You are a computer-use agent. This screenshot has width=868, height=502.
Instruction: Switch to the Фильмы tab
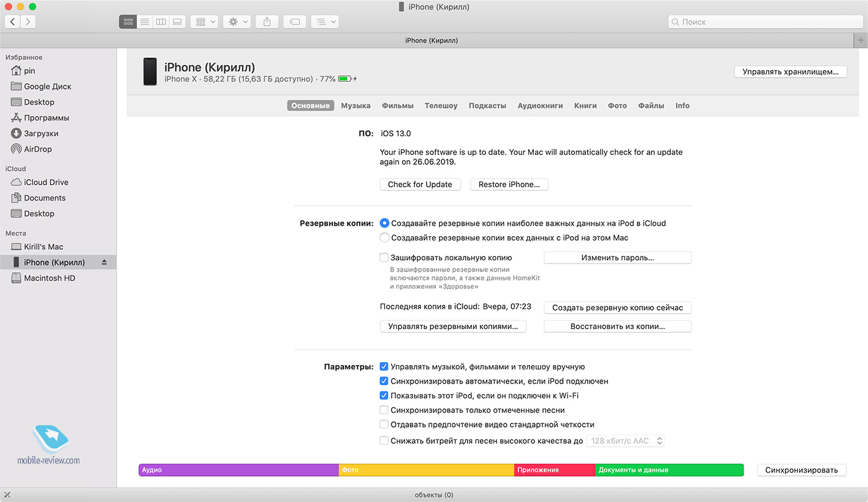pyautogui.click(x=397, y=106)
